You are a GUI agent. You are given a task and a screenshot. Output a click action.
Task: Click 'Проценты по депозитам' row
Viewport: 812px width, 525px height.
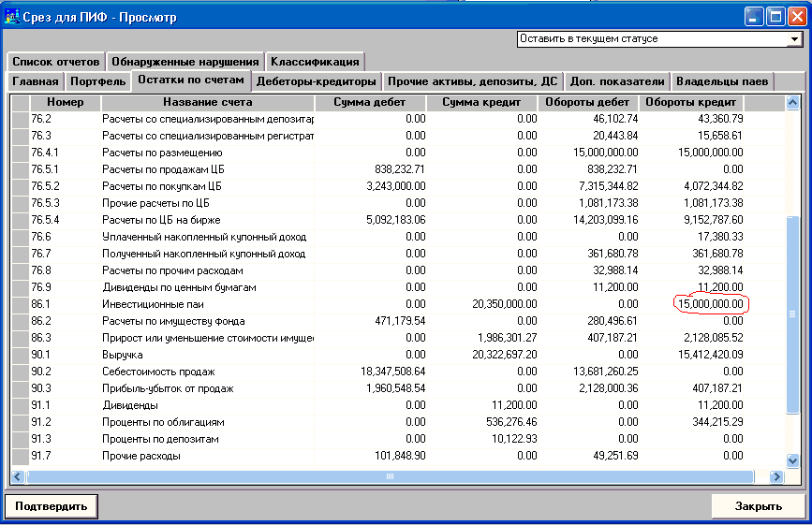click(x=398, y=439)
